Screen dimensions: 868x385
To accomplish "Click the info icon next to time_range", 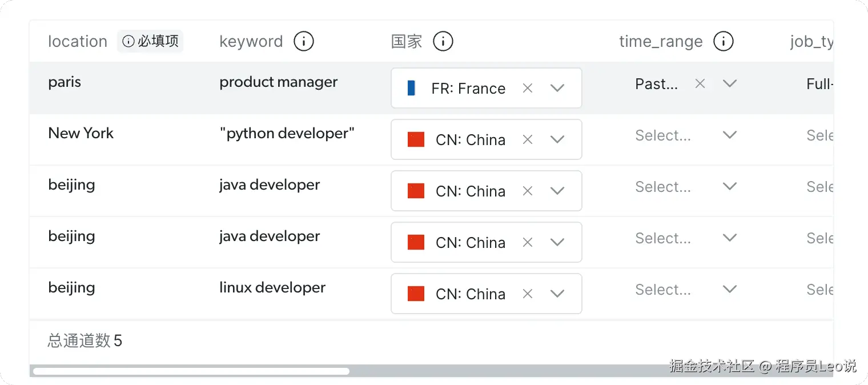I will tap(723, 41).
